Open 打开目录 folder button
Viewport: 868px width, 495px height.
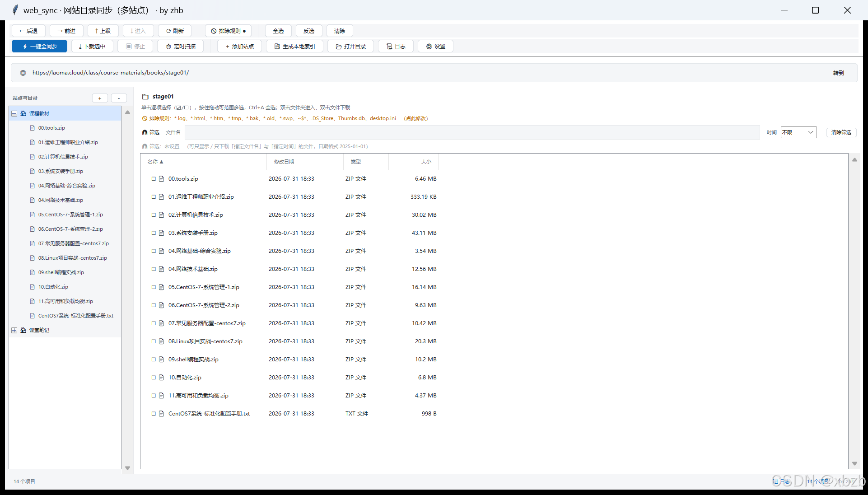pyautogui.click(x=350, y=46)
